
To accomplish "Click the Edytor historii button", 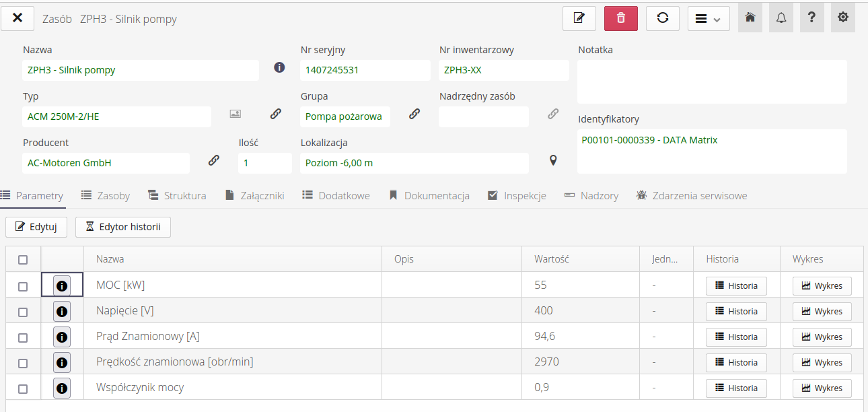I will (x=123, y=227).
